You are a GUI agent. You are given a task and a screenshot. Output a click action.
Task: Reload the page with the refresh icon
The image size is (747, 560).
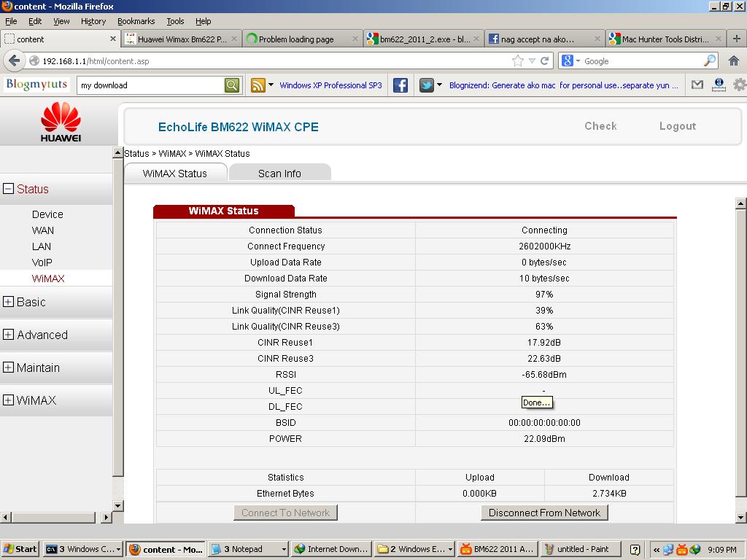pos(544,61)
